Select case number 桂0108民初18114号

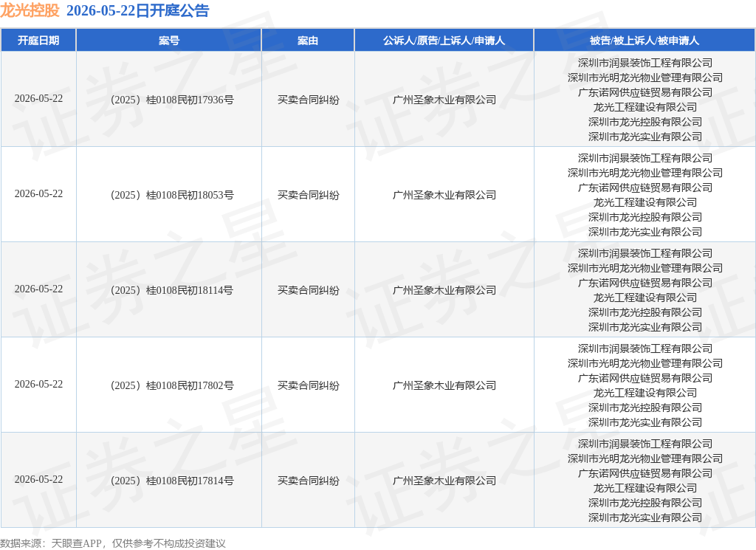[x=190, y=290]
